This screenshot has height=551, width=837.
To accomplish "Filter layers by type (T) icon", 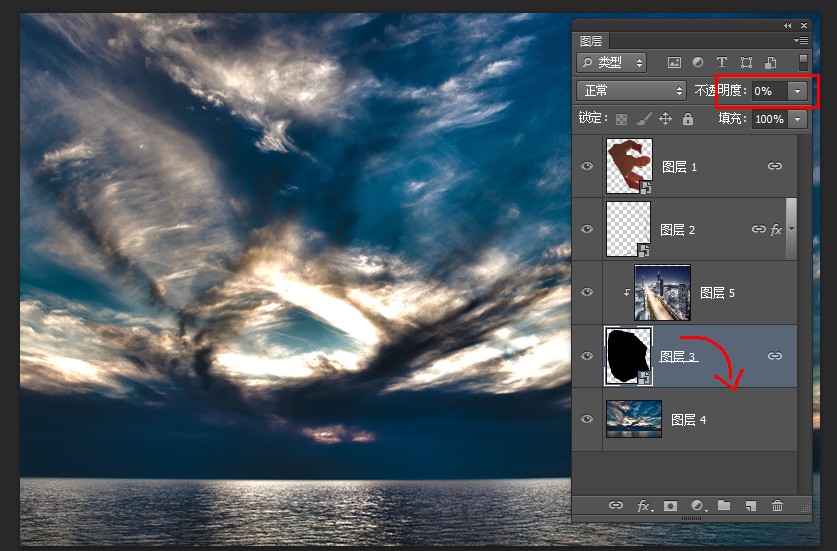I will (722, 62).
